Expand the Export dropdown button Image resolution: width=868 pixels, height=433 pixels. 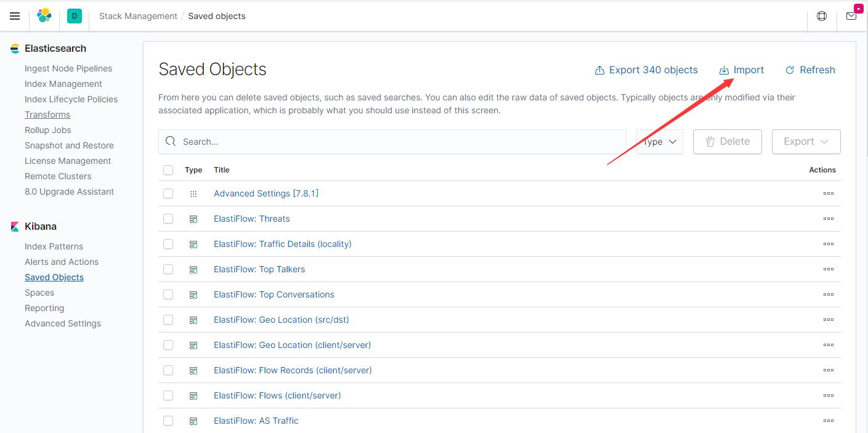tap(806, 142)
